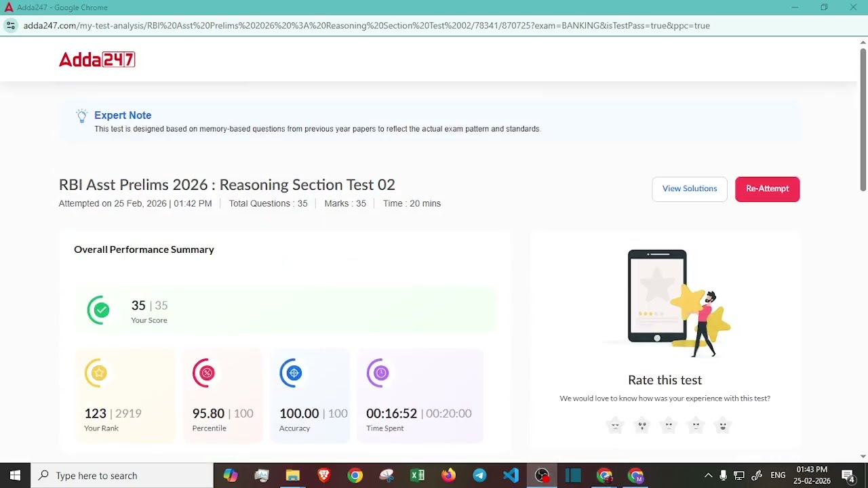The height and width of the screenshot is (488, 868).
Task: Open the Windows Start menu
Action: click(15, 476)
